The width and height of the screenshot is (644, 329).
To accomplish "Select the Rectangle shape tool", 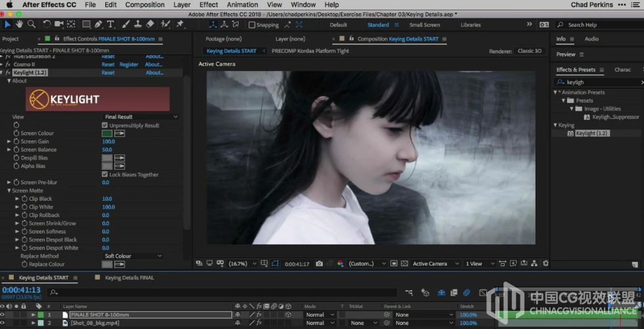I will point(86,24).
